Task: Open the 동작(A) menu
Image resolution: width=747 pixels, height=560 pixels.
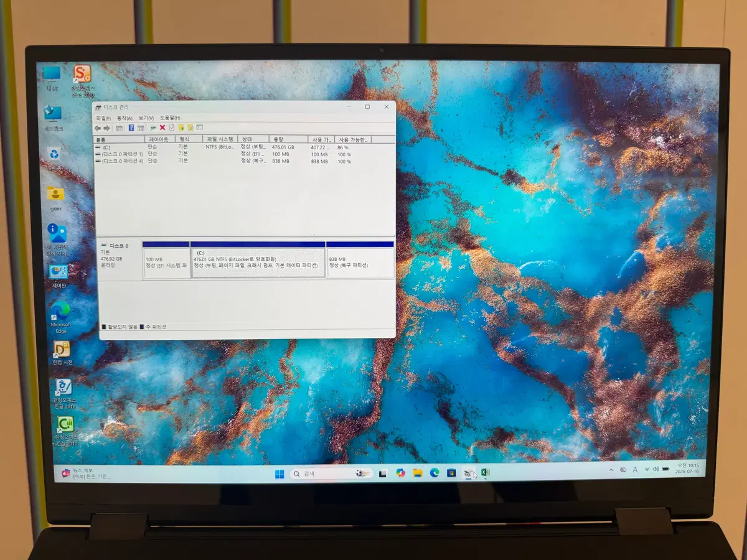Action: point(125,118)
